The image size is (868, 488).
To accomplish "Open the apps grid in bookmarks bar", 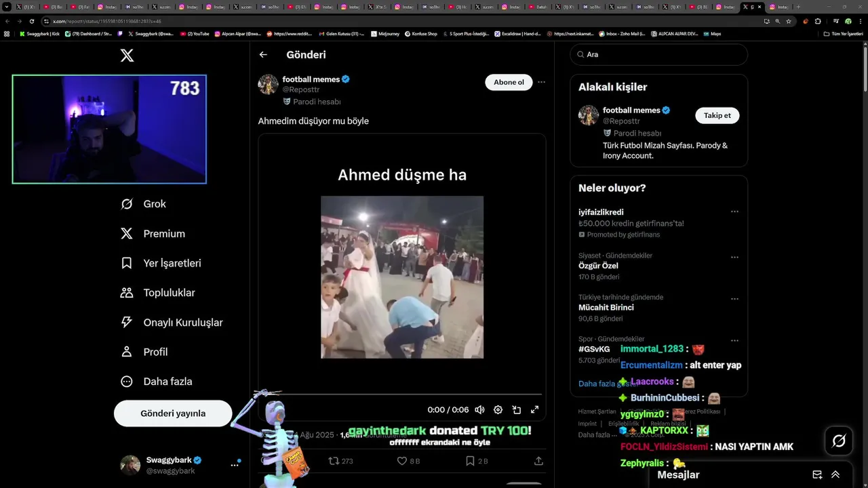I will (7, 33).
